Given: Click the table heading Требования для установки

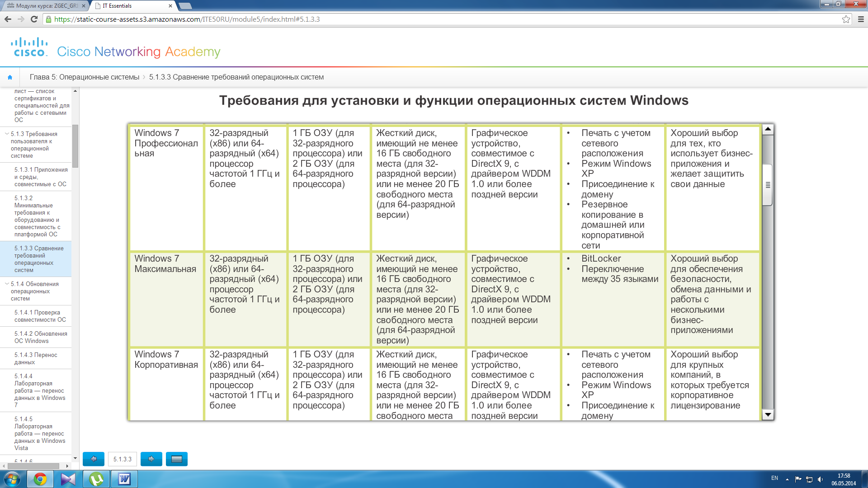Looking at the screenshot, I should (x=454, y=100).
